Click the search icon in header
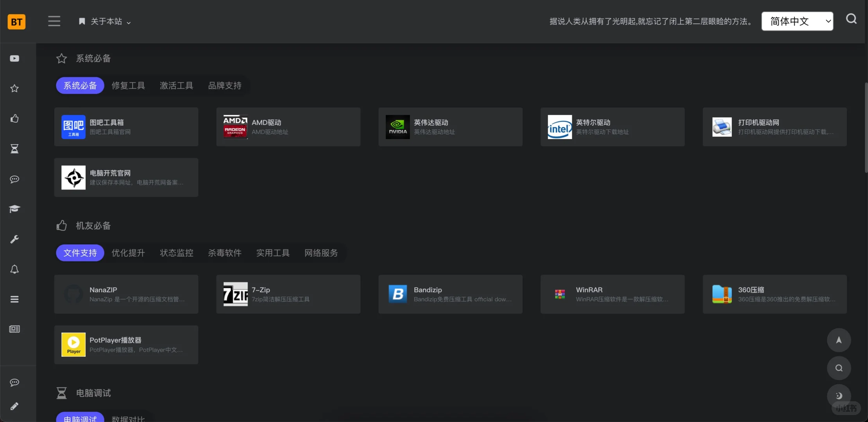Viewport: 868px width, 422px height. tap(851, 19)
